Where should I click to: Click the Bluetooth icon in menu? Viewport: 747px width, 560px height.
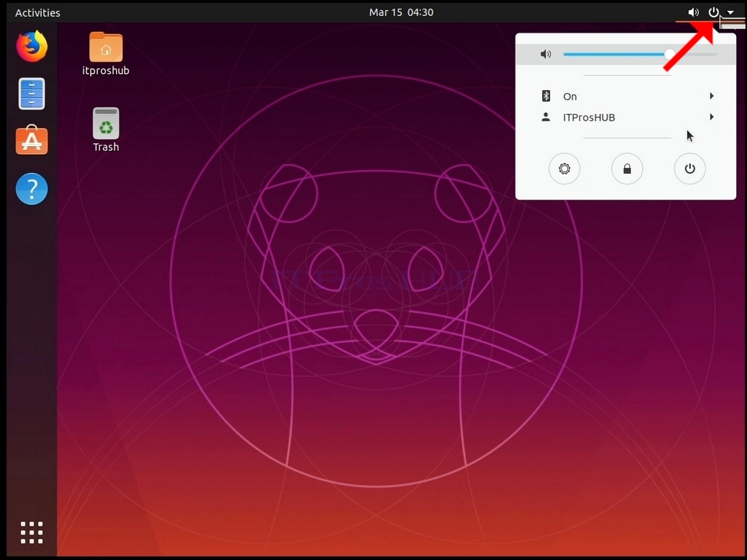pyautogui.click(x=546, y=96)
